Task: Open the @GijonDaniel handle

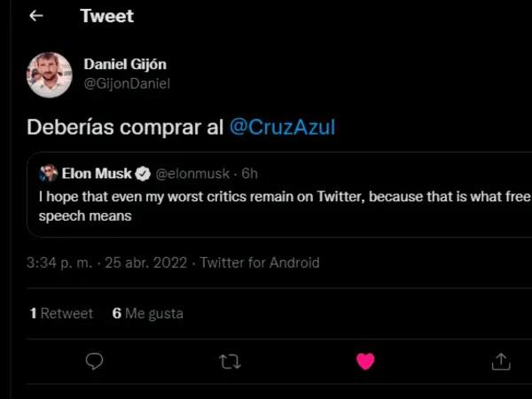Action: pos(127,84)
